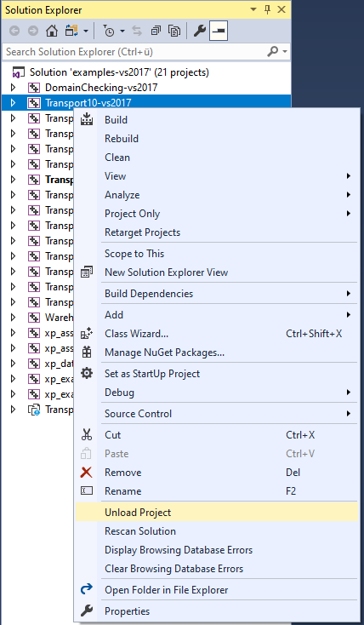This screenshot has height=625, width=364.
Task: Click the Home icon in Solution Explorer toolbar
Action: 52,32
